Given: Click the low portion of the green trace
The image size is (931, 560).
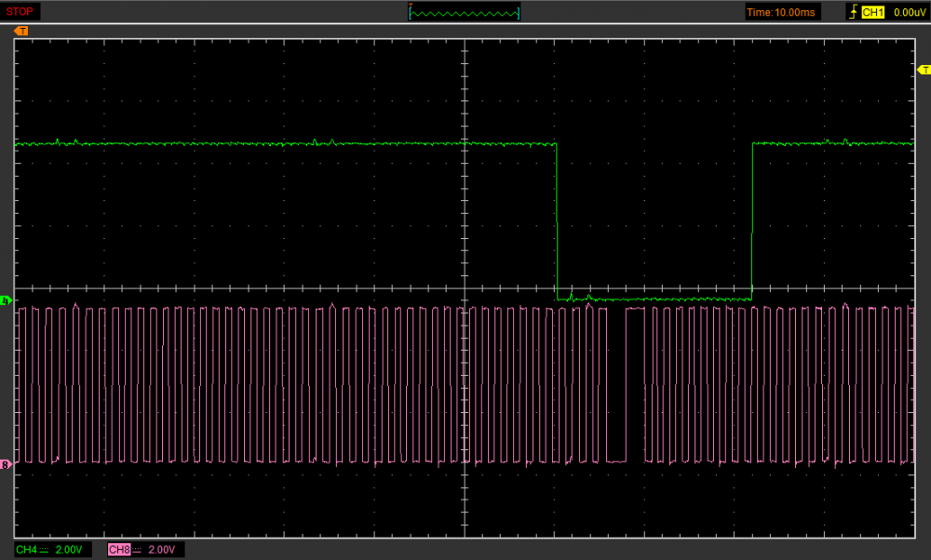Looking at the screenshot, I should click(x=652, y=299).
